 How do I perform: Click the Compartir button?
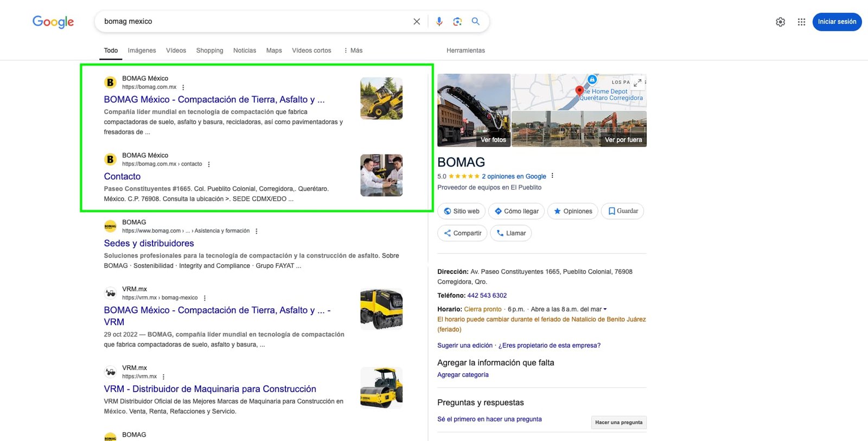click(x=463, y=233)
